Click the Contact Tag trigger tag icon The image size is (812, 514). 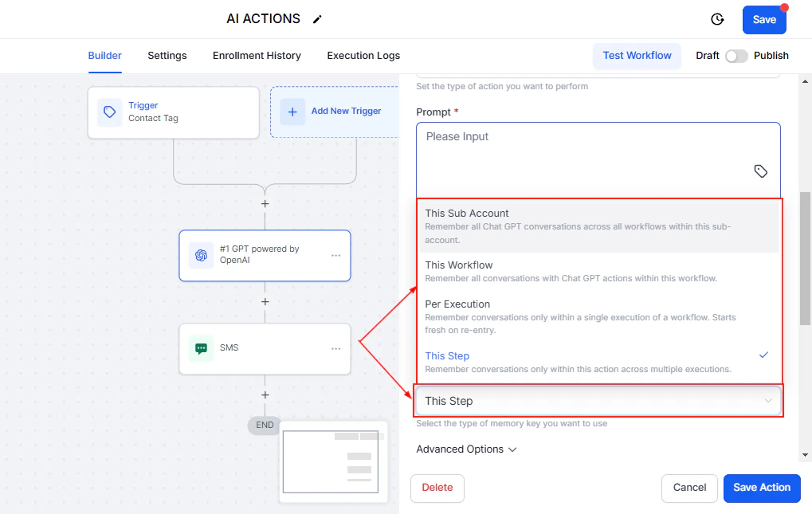pos(110,112)
